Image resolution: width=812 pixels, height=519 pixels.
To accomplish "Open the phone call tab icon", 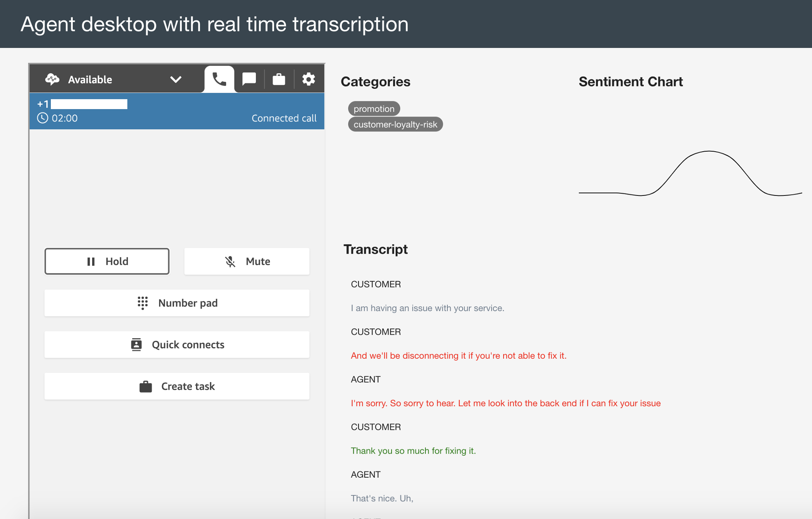I will click(x=219, y=79).
